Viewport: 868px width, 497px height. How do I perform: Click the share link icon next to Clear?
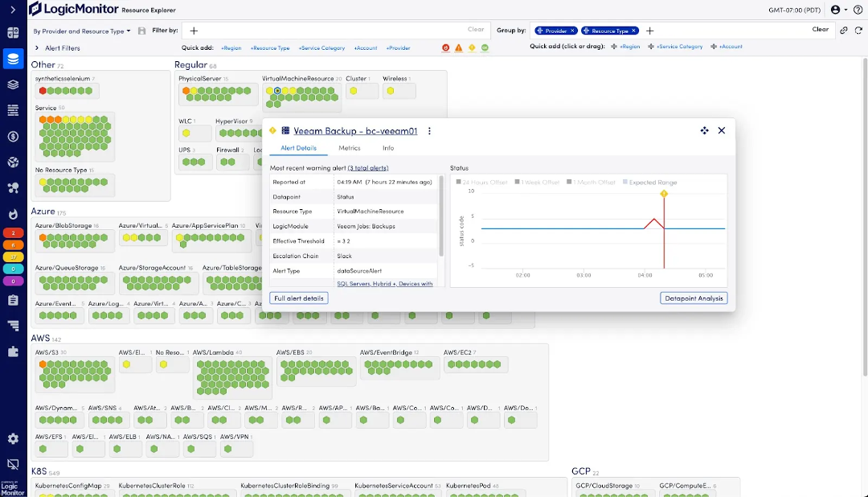(x=841, y=30)
